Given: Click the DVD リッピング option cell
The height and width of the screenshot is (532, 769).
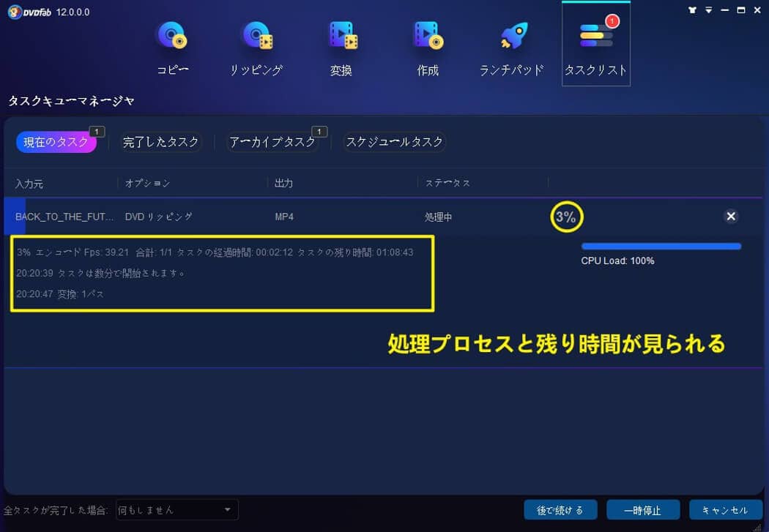Looking at the screenshot, I should (158, 217).
